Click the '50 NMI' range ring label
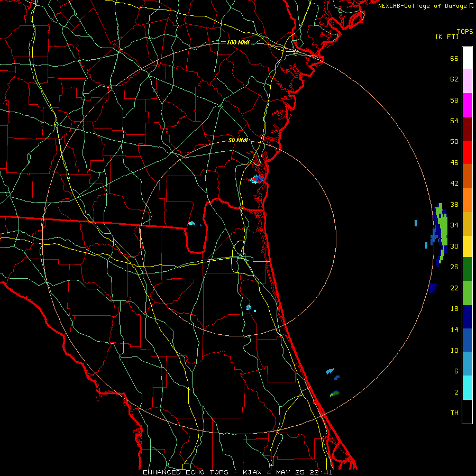The image size is (476, 476). [x=237, y=140]
